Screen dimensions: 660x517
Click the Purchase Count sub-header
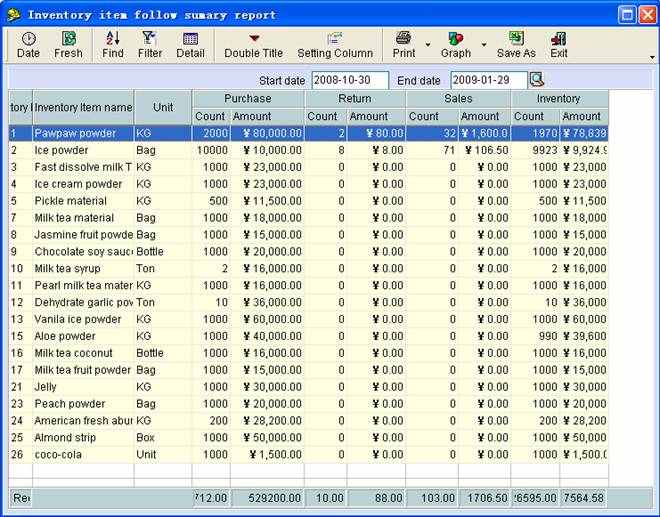click(211, 116)
